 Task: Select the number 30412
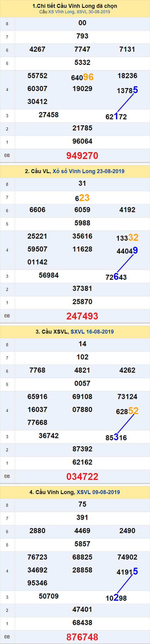37,102
